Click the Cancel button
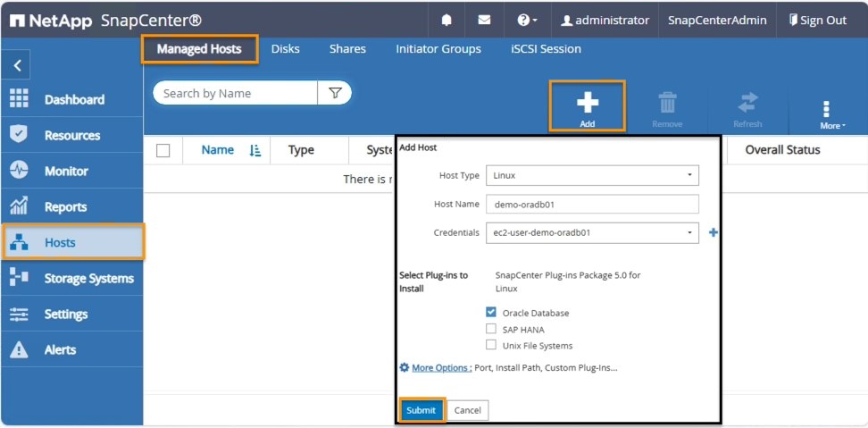Image resolution: width=868 pixels, height=428 pixels. (467, 410)
